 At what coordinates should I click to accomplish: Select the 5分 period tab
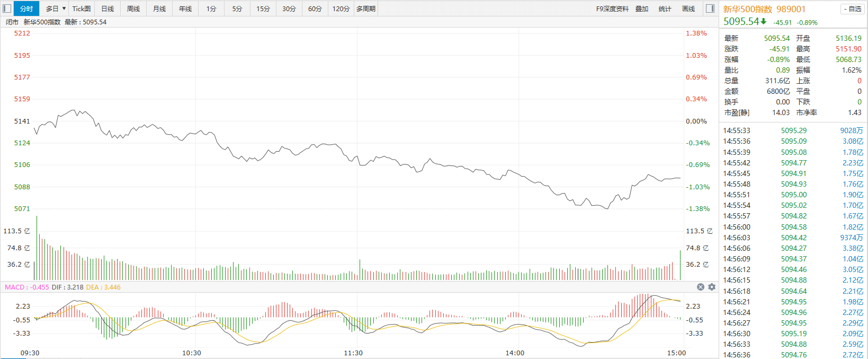coord(237,8)
